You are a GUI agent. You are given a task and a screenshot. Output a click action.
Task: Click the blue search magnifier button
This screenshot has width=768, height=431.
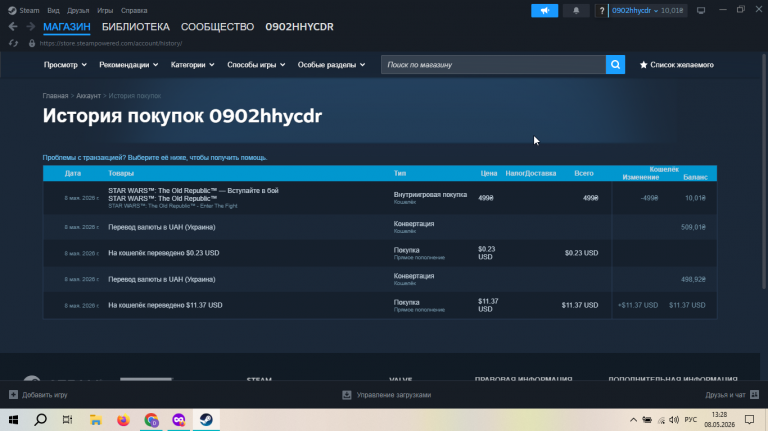(615, 65)
